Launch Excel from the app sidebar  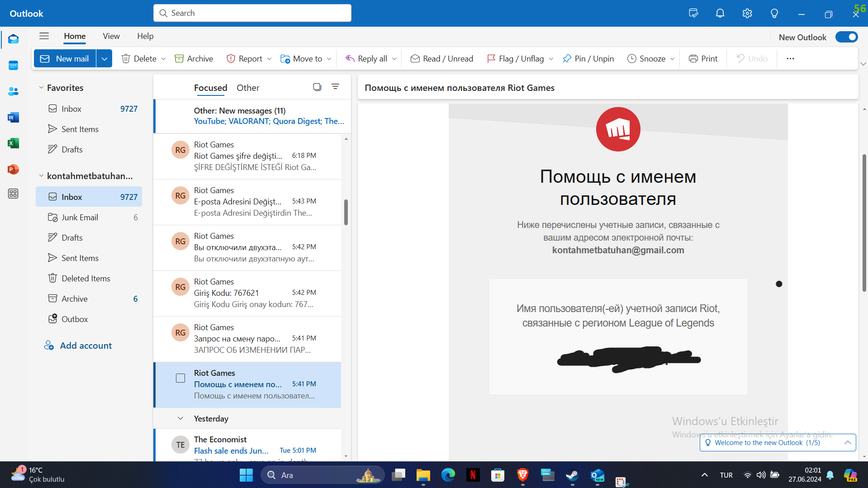[x=13, y=143]
